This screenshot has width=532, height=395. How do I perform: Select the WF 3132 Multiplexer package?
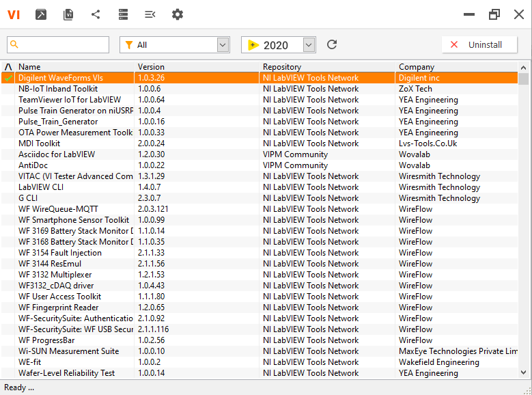[x=260, y=275]
